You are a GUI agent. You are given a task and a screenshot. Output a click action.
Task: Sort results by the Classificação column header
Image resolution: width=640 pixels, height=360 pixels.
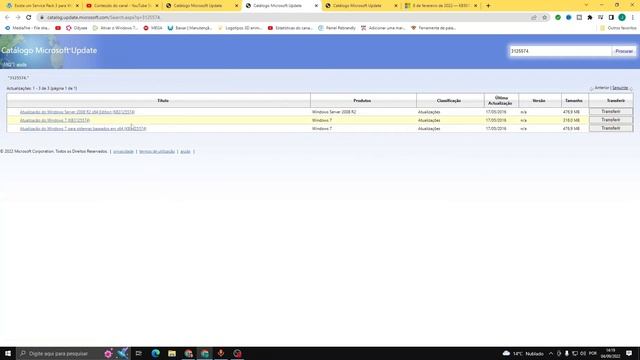(x=449, y=100)
